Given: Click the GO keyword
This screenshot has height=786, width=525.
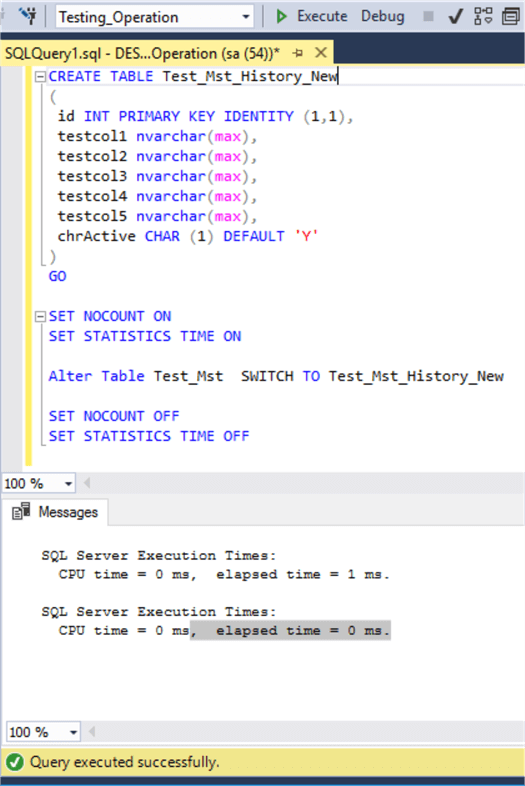Looking at the screenshot, I should click(x=57, y=276).
